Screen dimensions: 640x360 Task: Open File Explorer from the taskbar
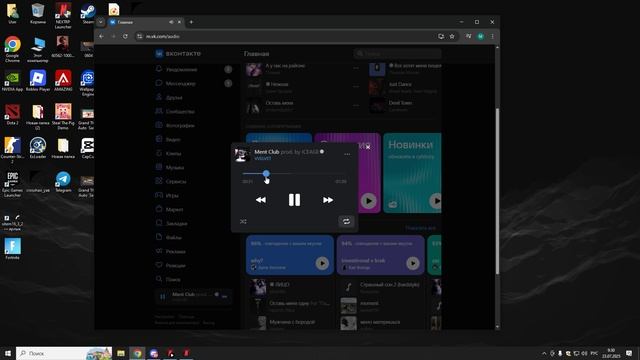click(121, 353)
